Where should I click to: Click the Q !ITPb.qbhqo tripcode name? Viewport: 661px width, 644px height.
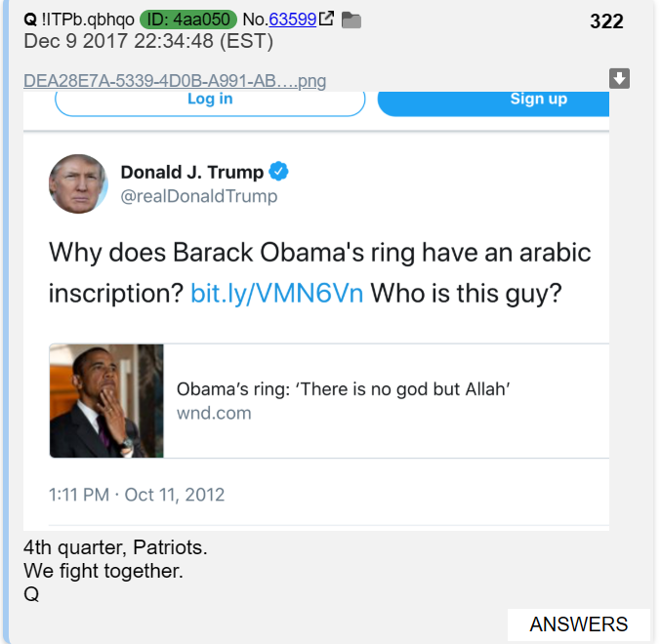click(x=79, y=20)
